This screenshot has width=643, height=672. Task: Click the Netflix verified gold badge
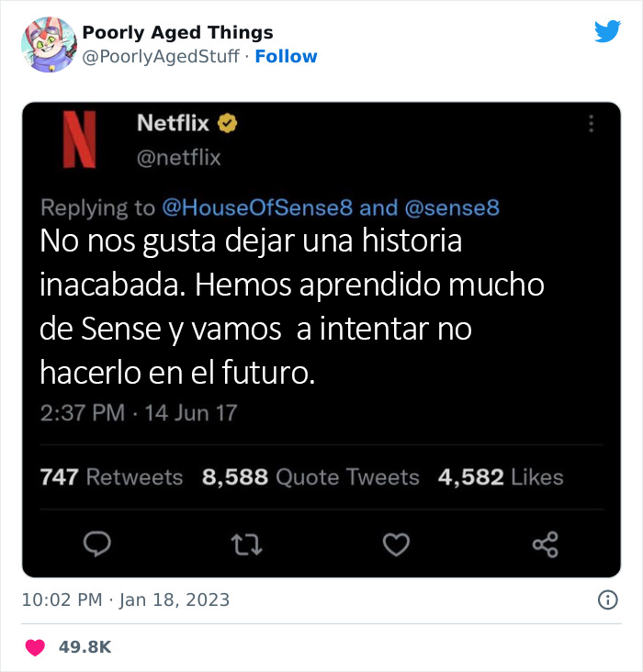(x=227, y=123)
